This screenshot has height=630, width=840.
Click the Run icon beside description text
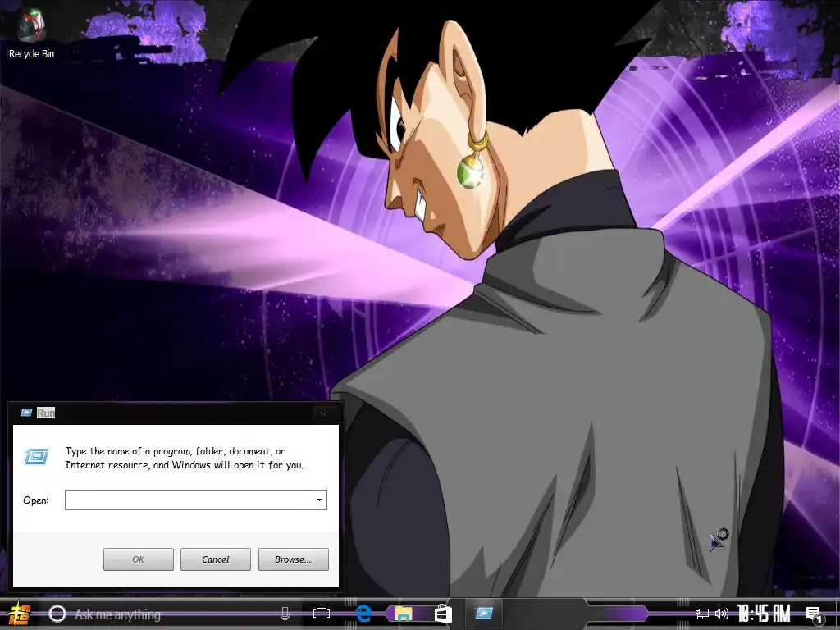pyautogui.click(x=36, y=456)
